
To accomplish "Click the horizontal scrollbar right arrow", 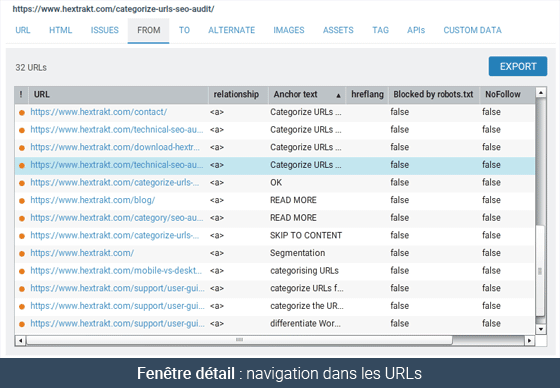I will pyautogui.click(x=529, y=340).
